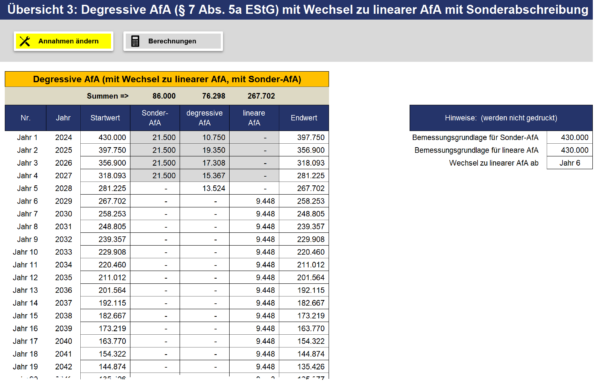Click Bemessungsgrundlage für lineare AfA value
The height and width of the screenshot is (384, 600).
[569, 150]
